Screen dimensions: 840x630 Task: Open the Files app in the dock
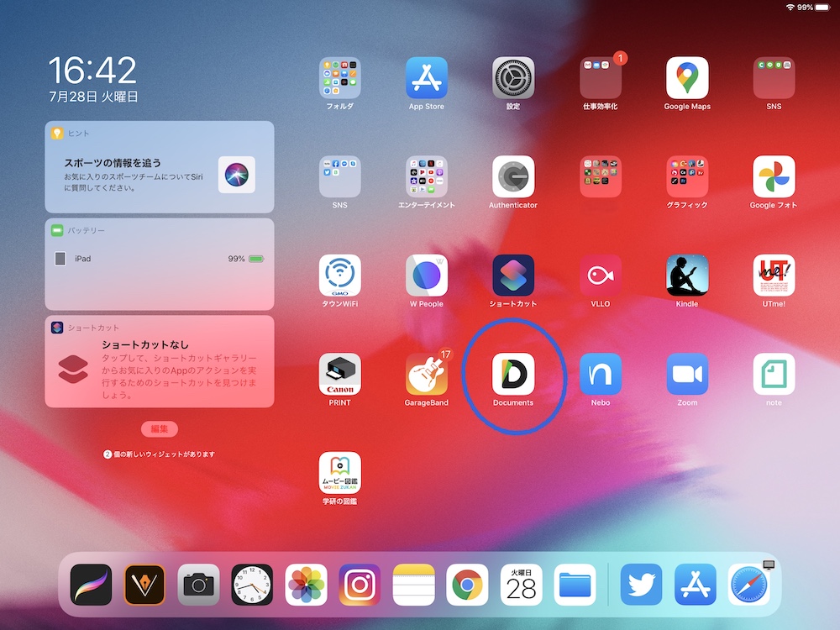point(575,585)
